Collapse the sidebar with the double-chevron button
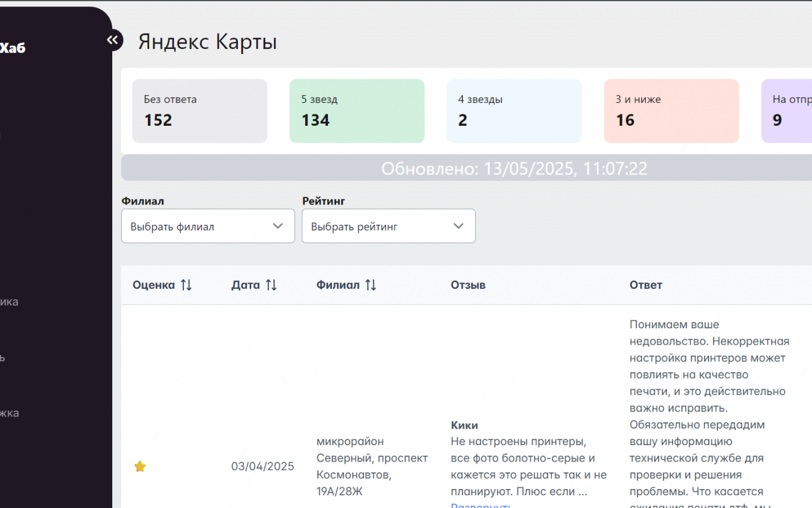Screen dimensions: 812x508 [x=112, y=41]
